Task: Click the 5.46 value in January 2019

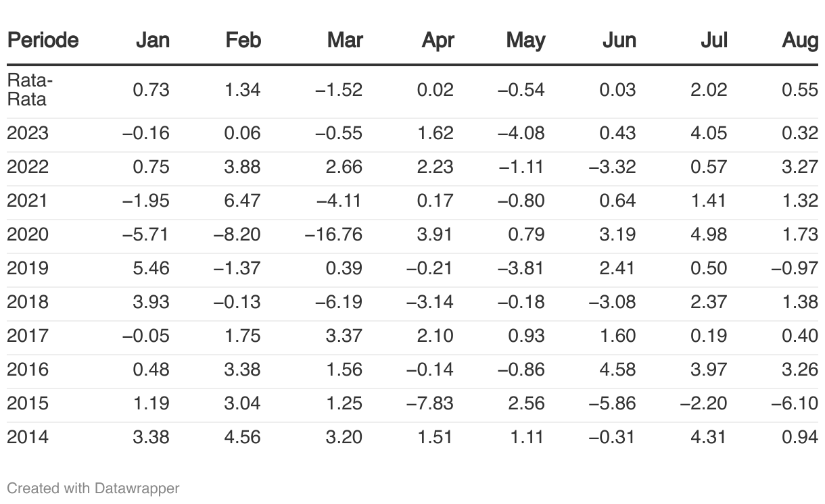Action: pyautogui.click(x=151, y=268)
